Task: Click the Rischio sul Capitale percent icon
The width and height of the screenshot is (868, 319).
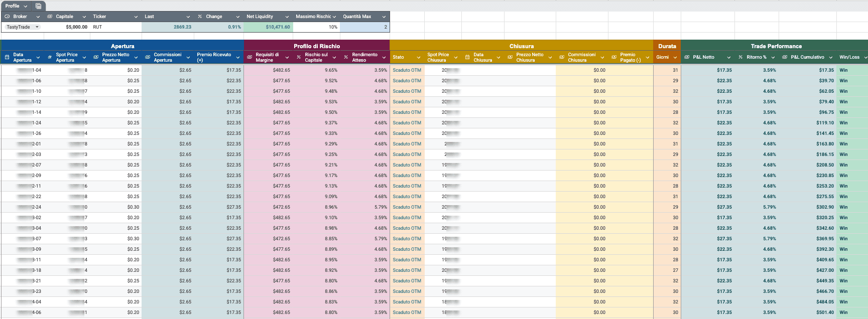Action: (299, 57)
